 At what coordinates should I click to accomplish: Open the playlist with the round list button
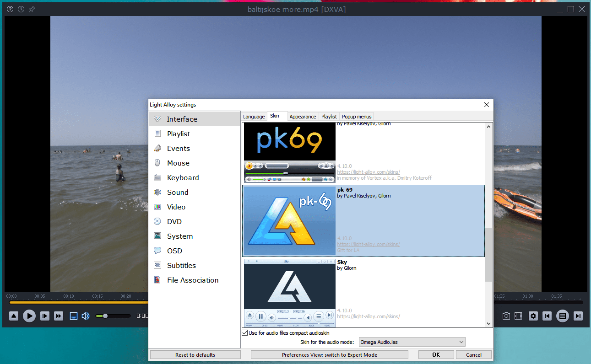563,316
